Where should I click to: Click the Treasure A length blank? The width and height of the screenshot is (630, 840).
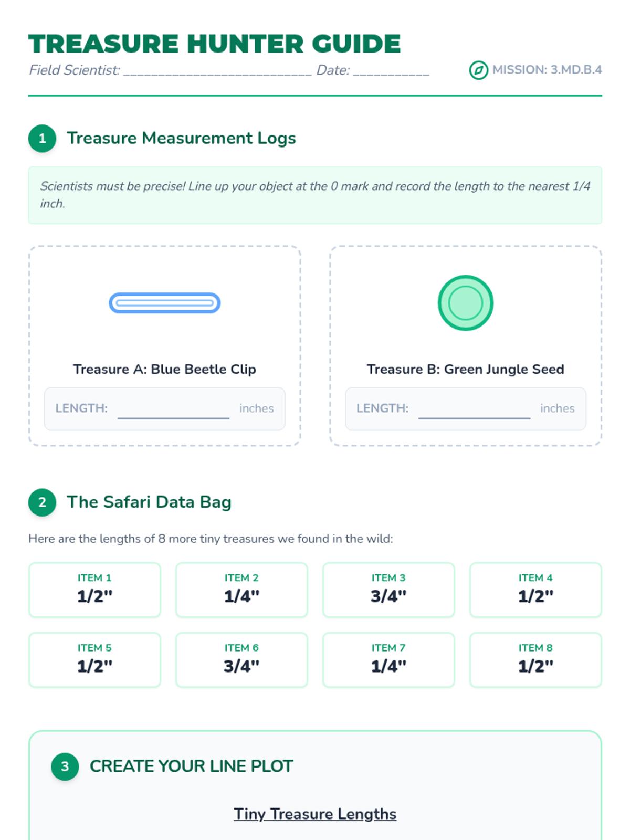pos(173,409)
